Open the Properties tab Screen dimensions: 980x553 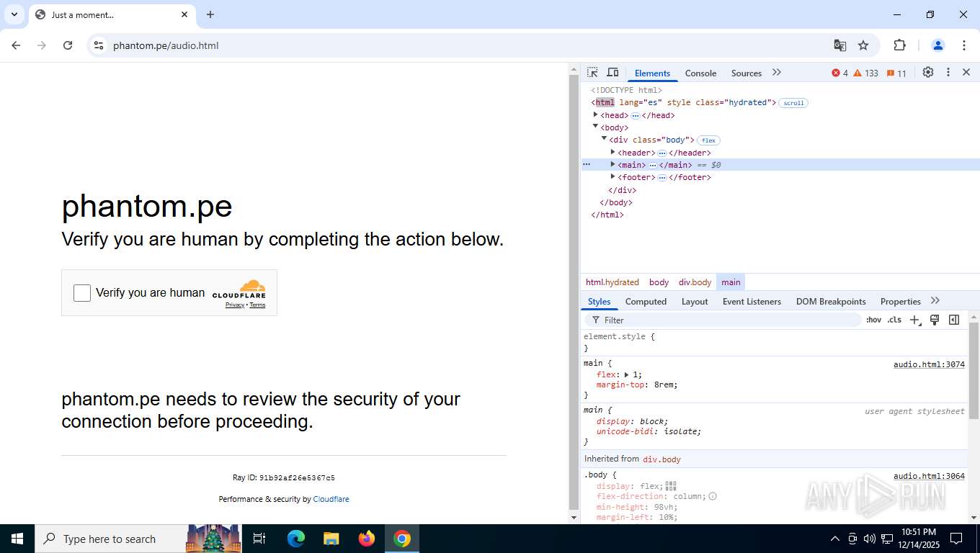tap(901, 302)
